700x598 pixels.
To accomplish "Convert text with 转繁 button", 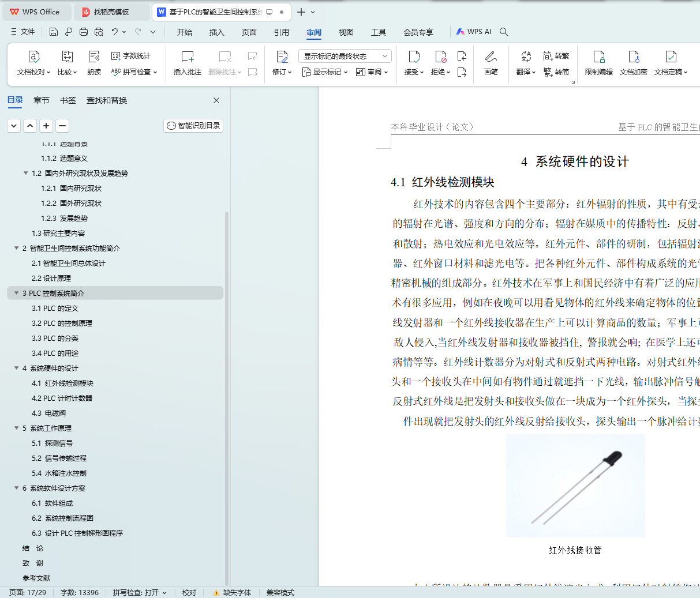I will [556, 56].
